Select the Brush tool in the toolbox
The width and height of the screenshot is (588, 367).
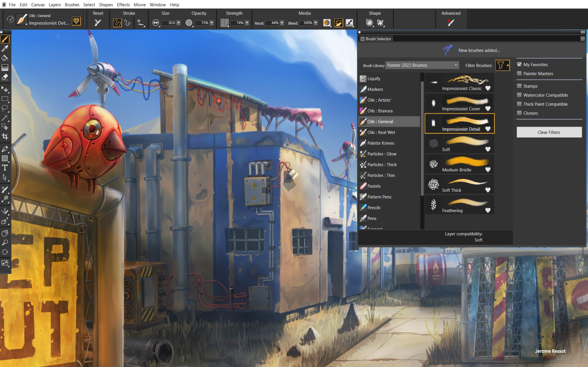click(5, 39)
